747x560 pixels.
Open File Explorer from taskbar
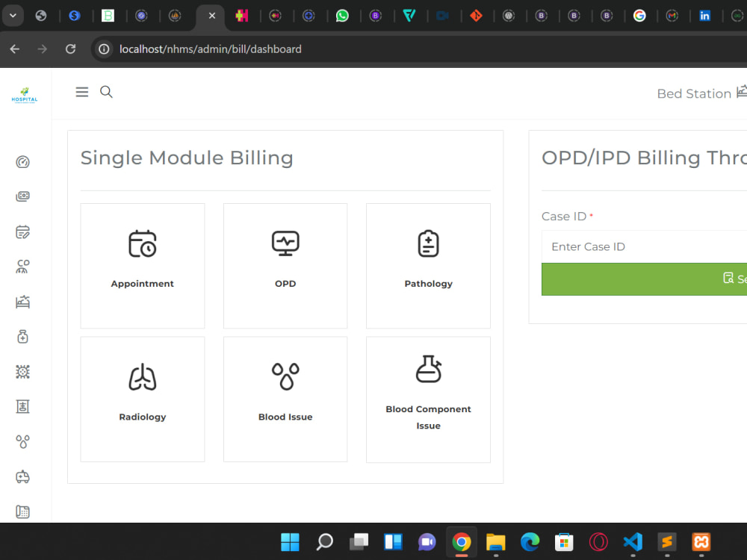495,542
